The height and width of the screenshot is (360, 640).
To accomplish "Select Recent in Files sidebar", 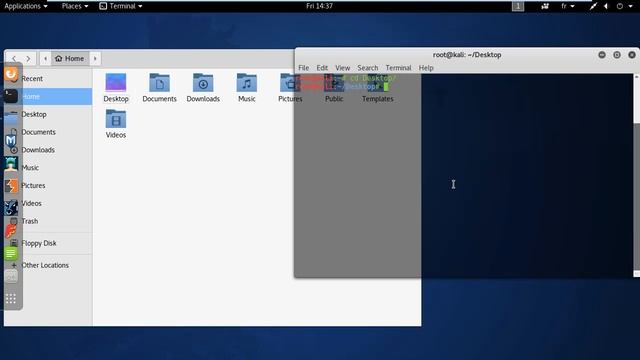I will [48, 78].
